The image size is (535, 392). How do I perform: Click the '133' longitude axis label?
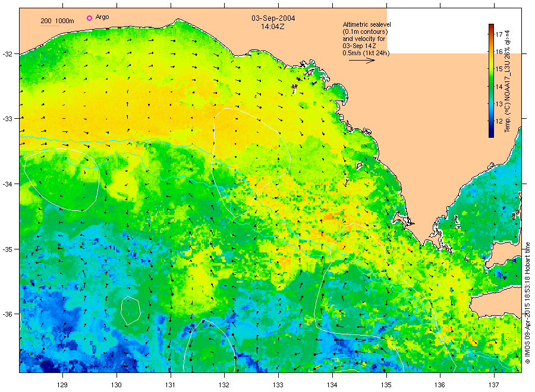click(x=278, y=385)
